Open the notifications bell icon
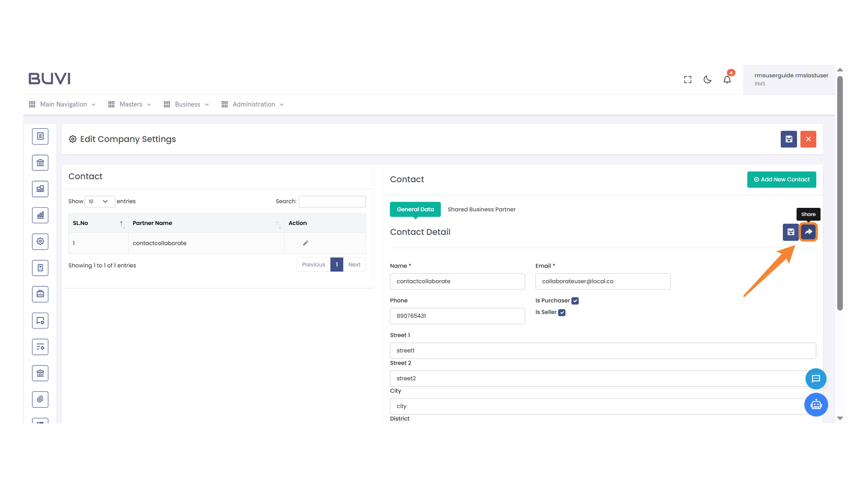 point(727,80)
